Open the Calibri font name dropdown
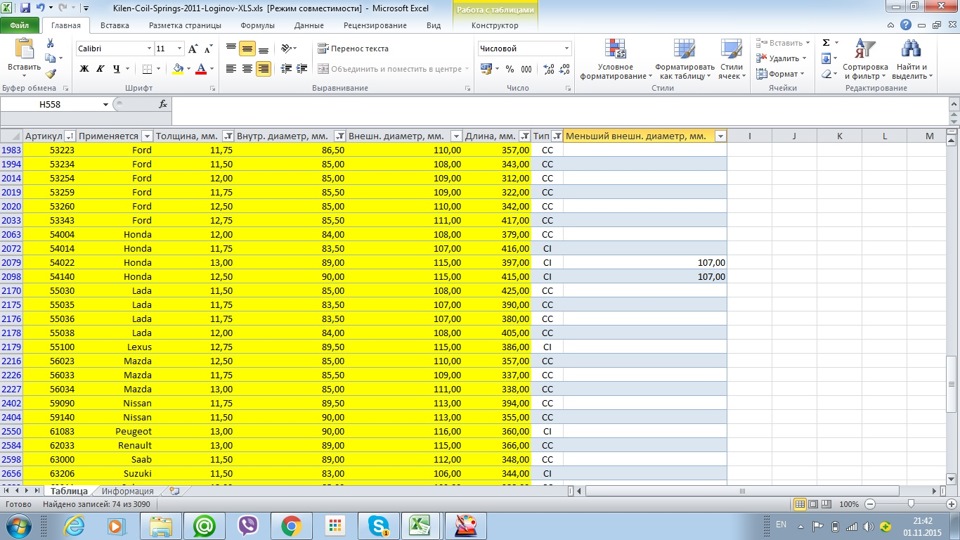 [x=149, y=48]
